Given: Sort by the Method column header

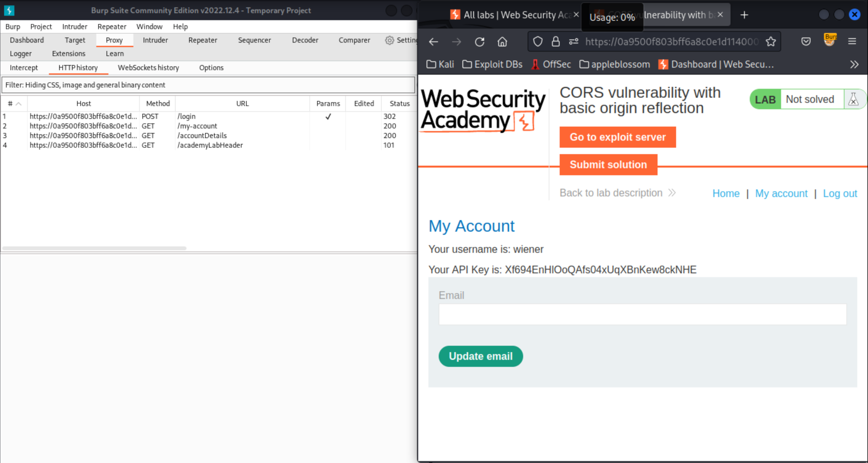Looking at the screenshot, I should click(x=158, y=104).
